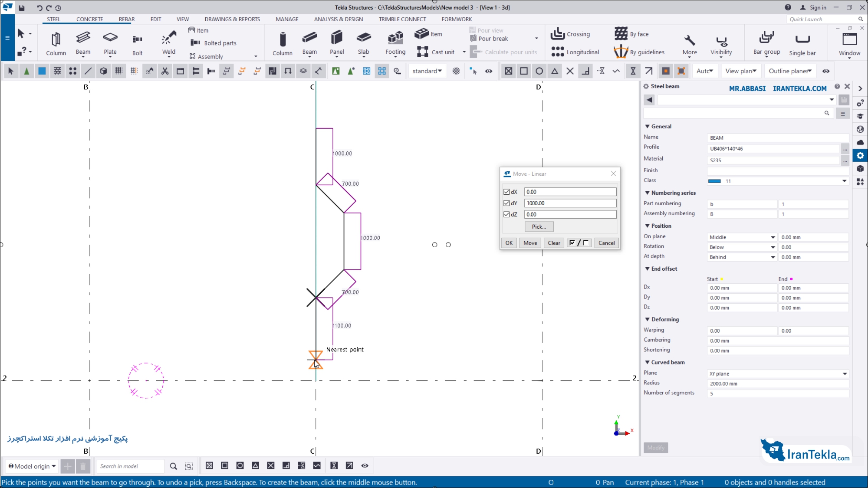
Task: Click OK in Move - Linear dialog
Action: coord(509,243)
